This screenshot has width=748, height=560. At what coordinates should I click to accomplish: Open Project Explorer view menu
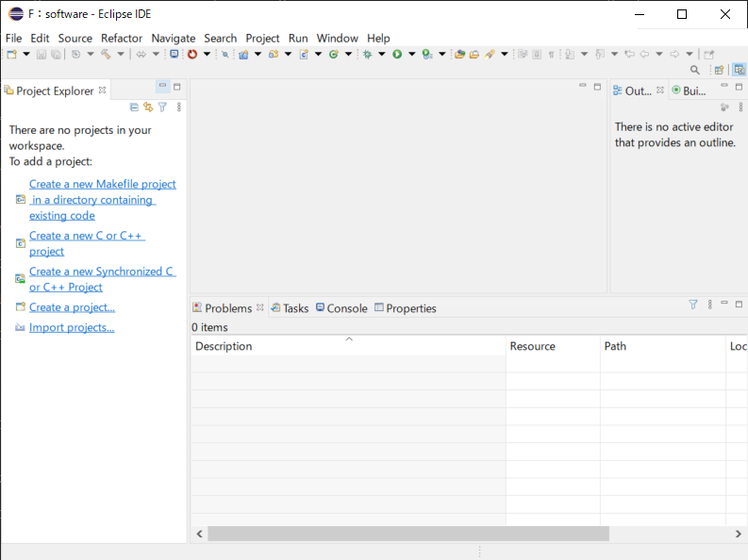[179, 107]
